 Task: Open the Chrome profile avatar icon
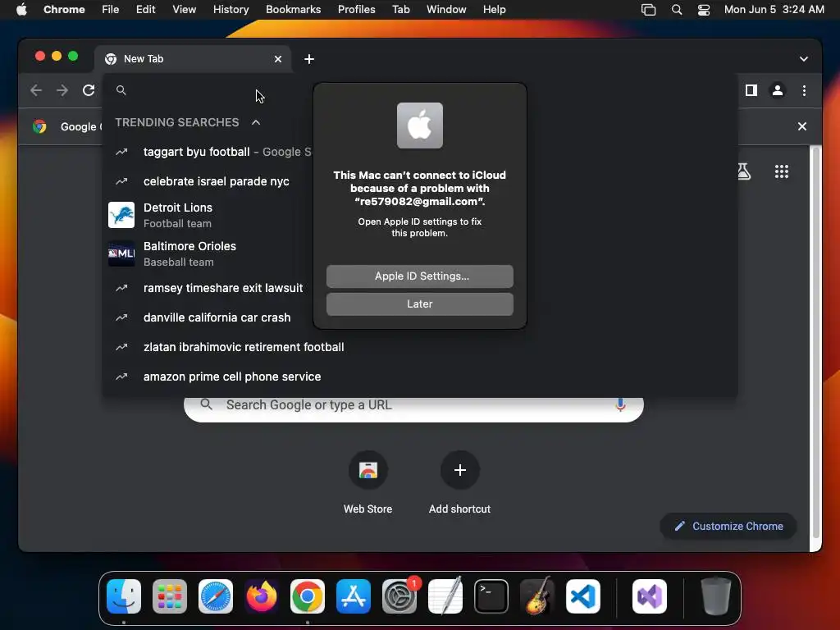coord(778,90)
